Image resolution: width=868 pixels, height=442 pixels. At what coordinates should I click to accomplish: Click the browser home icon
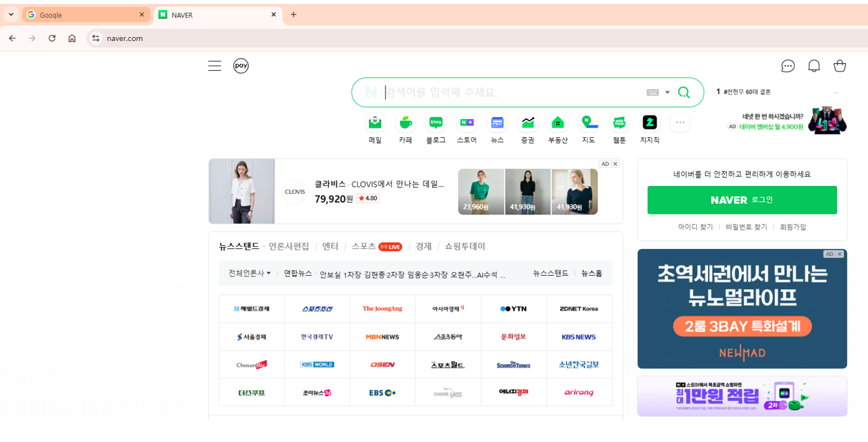tap(72, 38)
